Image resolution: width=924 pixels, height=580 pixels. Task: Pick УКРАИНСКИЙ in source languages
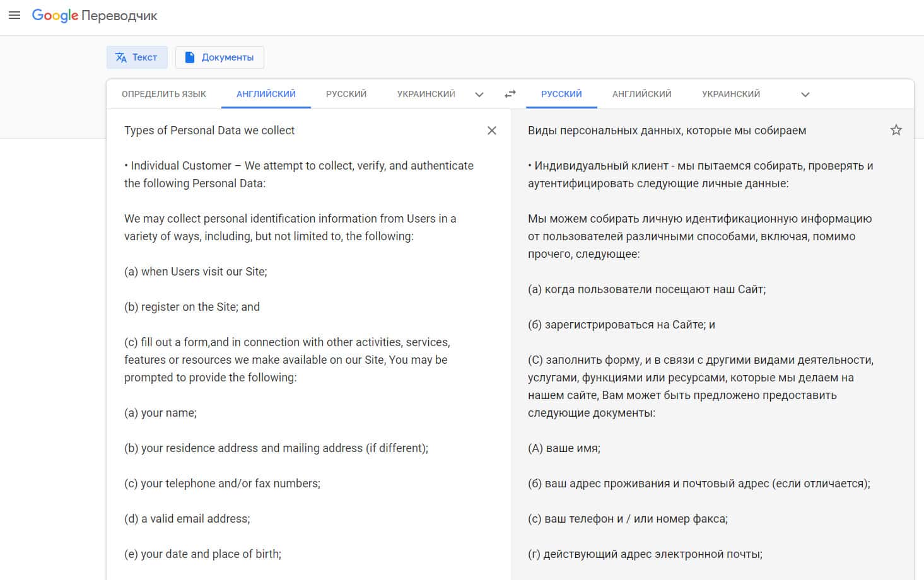tap(426, 94)
